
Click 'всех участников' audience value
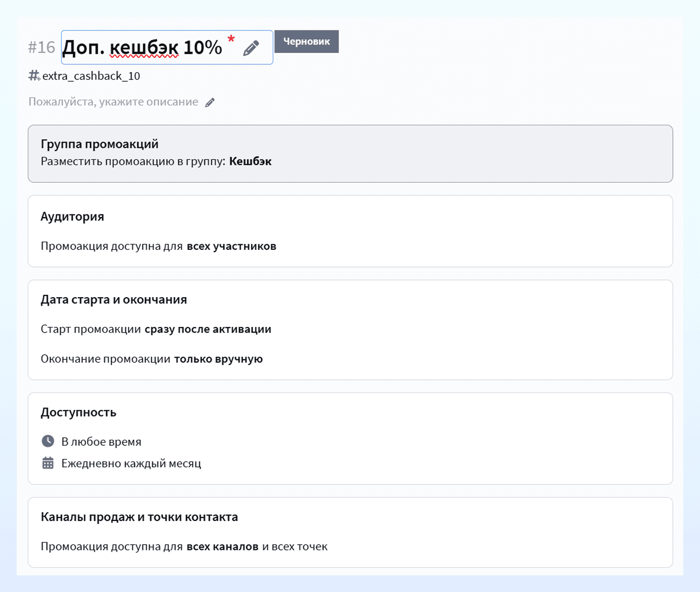tap(232, 246)
